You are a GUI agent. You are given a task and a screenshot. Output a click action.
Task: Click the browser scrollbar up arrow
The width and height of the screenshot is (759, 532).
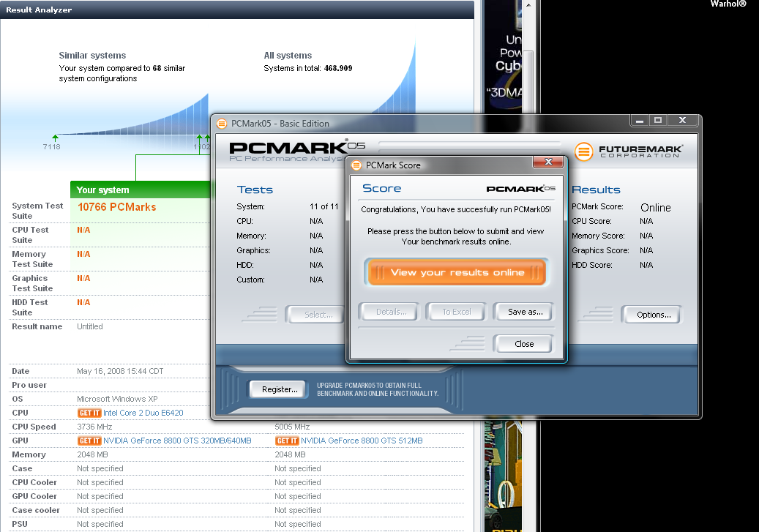528,5
